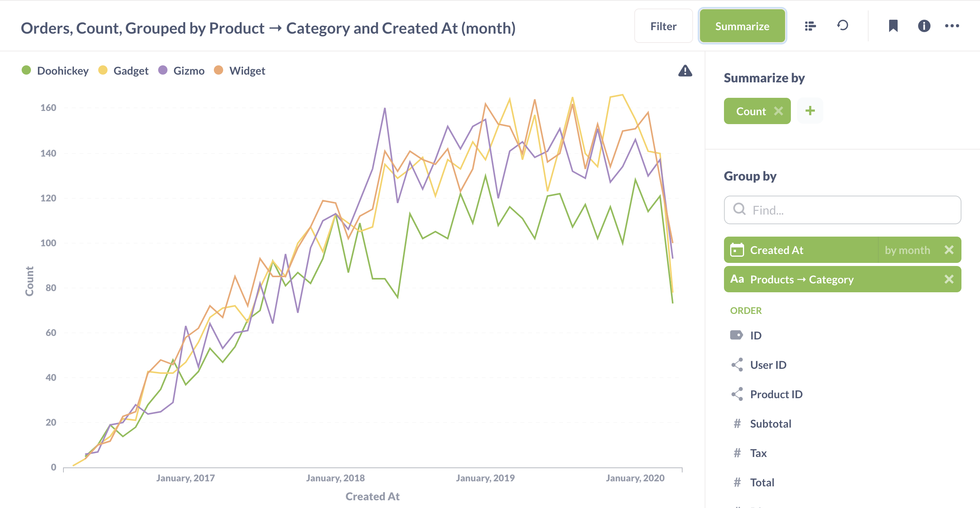Expand the ID field in ORDER section
980x508 pixels.
pyautogui.click(x=753, y=334)
